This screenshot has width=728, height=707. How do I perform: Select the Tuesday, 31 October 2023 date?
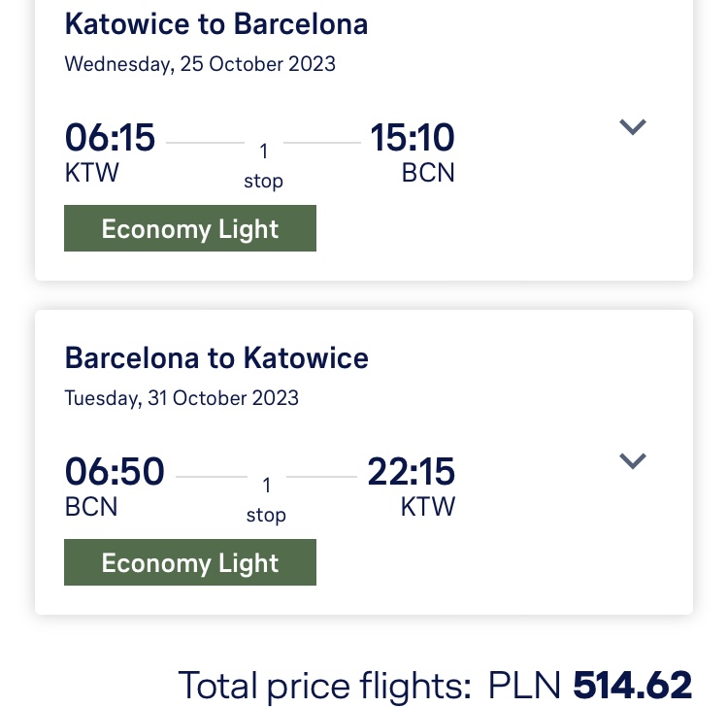pos(182,398)
